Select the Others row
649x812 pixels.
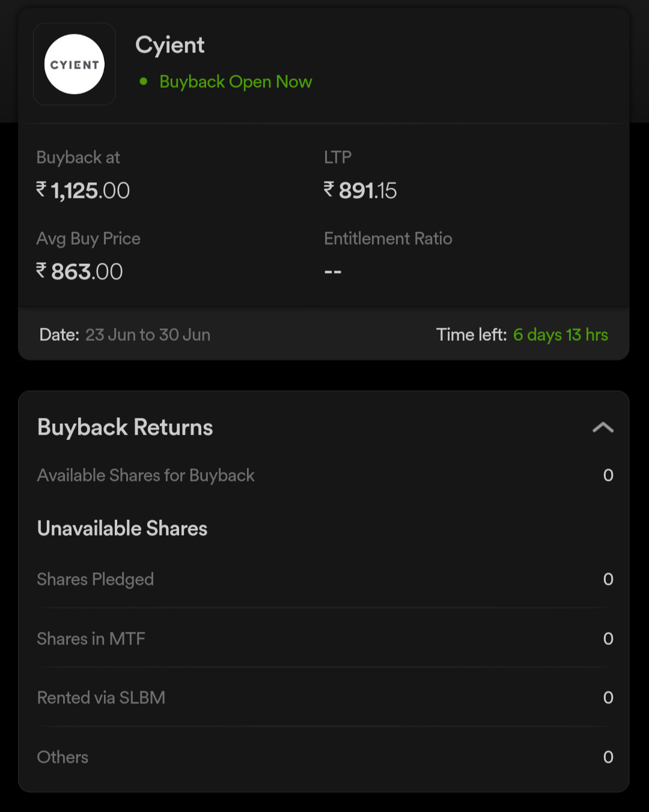pos(325,757)
